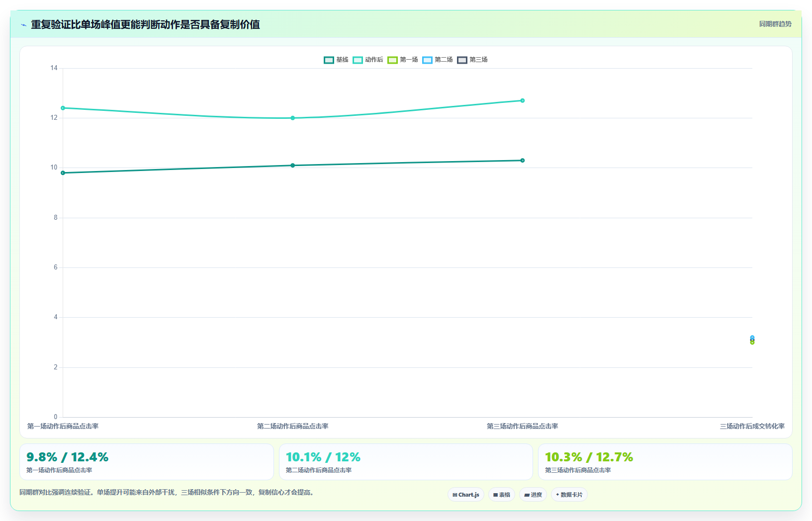
Task: Click the y-axis tick value 10
Action: (54, 168)
